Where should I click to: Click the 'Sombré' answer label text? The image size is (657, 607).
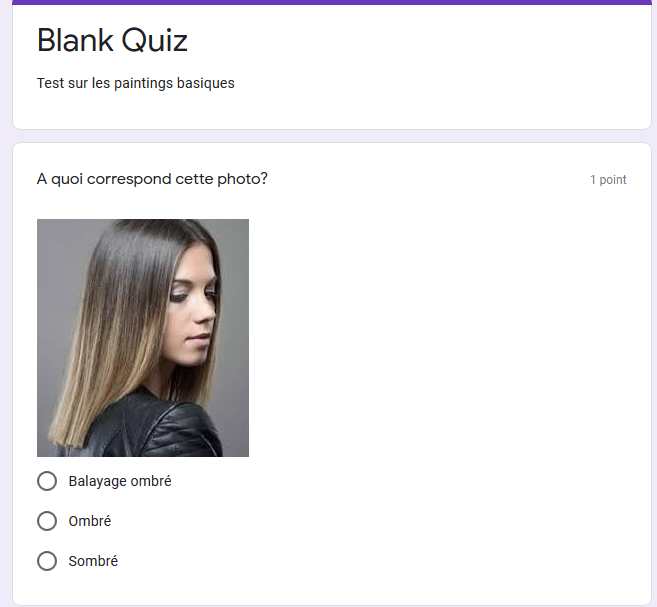pyautogui.click(x=93, y=561)
